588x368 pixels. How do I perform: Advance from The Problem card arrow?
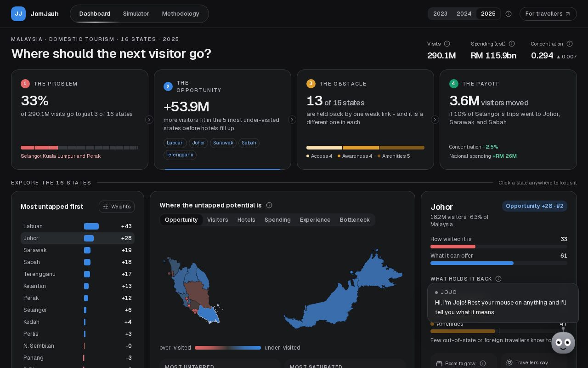point(149,120)
